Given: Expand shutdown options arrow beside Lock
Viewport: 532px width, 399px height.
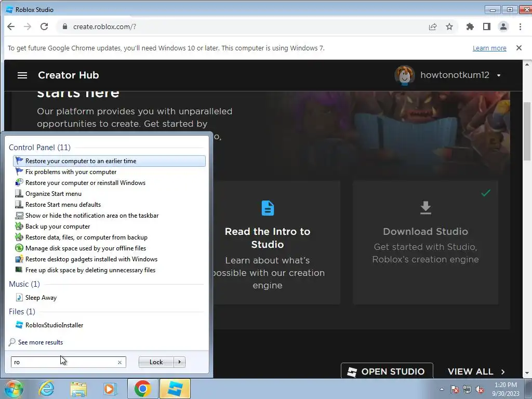Looking at the screenshot, I should click(179, 362).
